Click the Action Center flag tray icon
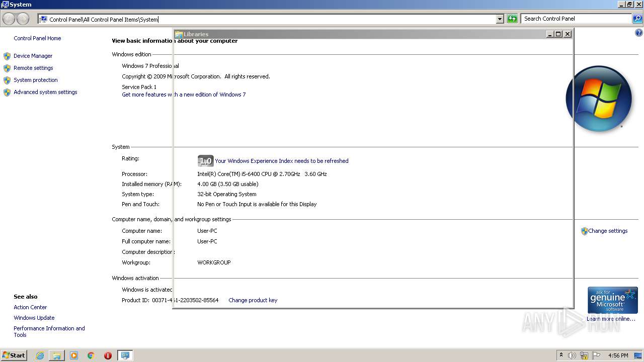Viewport: 644px width, 362px height. click(596, 355)
